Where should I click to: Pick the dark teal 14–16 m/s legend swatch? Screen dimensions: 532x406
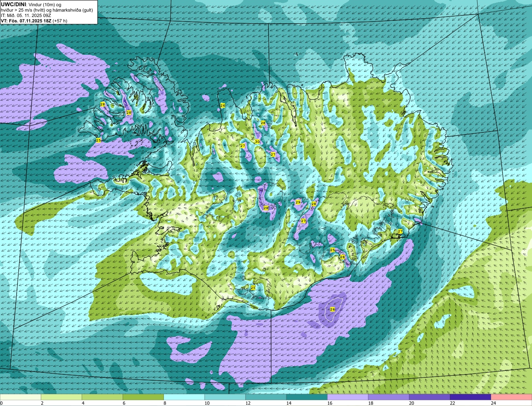click(x=307, y=397)
